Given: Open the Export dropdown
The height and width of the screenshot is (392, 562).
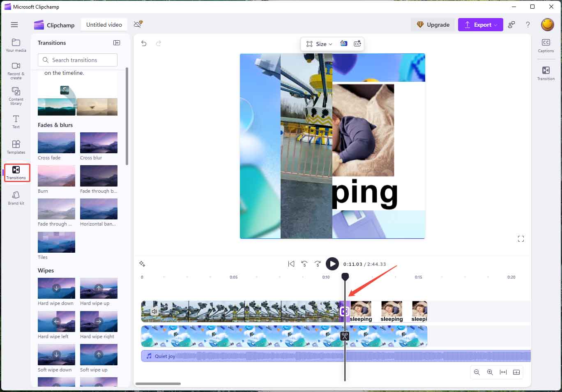Looking at the screenshot, I should [x=480, y=25].
